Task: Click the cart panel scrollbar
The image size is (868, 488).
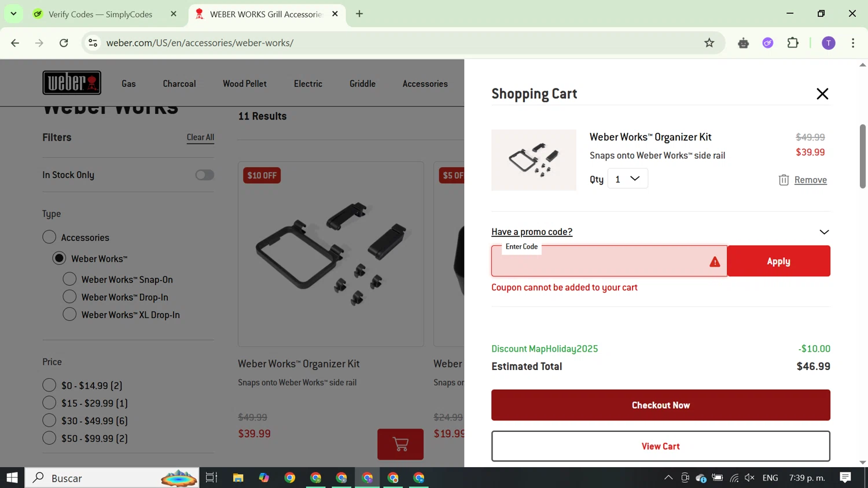Action: pyautogui.click(x=862, y=156)
